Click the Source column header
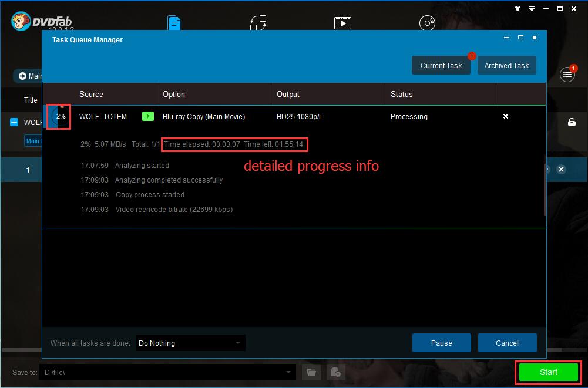 coord(91,94)
